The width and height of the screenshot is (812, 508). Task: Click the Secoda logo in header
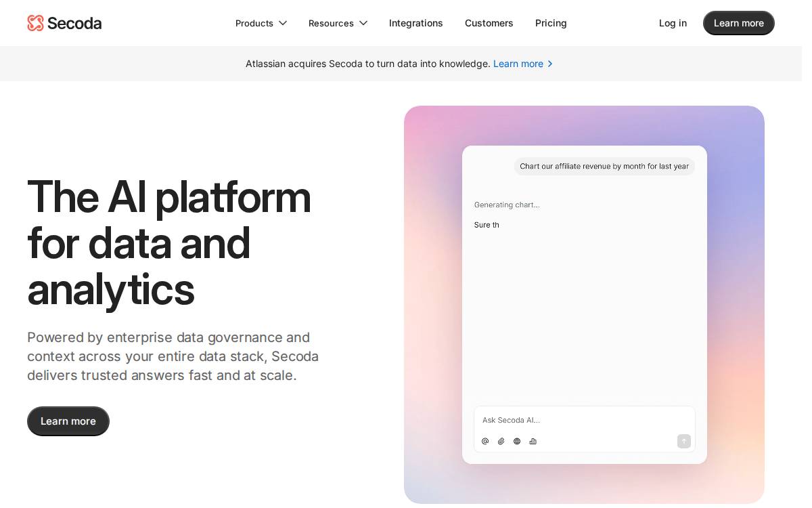64,23
